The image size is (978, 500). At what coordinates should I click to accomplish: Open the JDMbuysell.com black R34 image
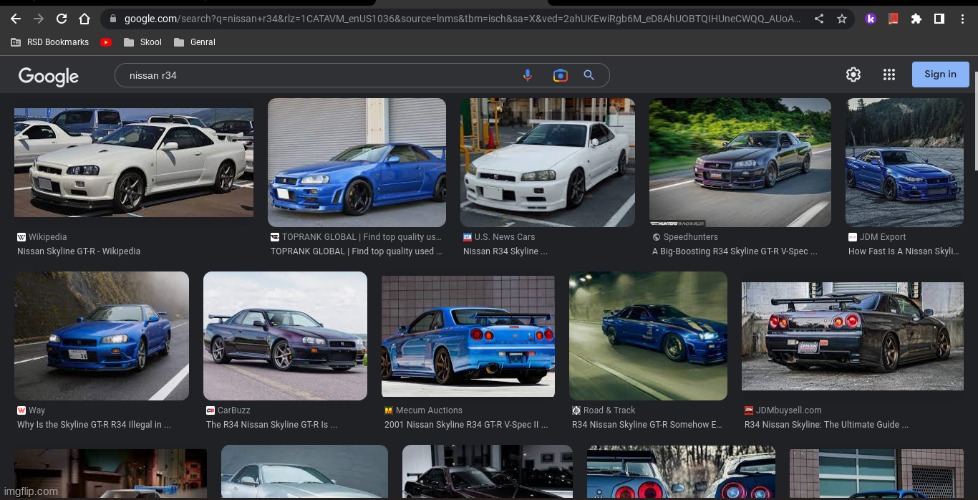click(853, 336)
